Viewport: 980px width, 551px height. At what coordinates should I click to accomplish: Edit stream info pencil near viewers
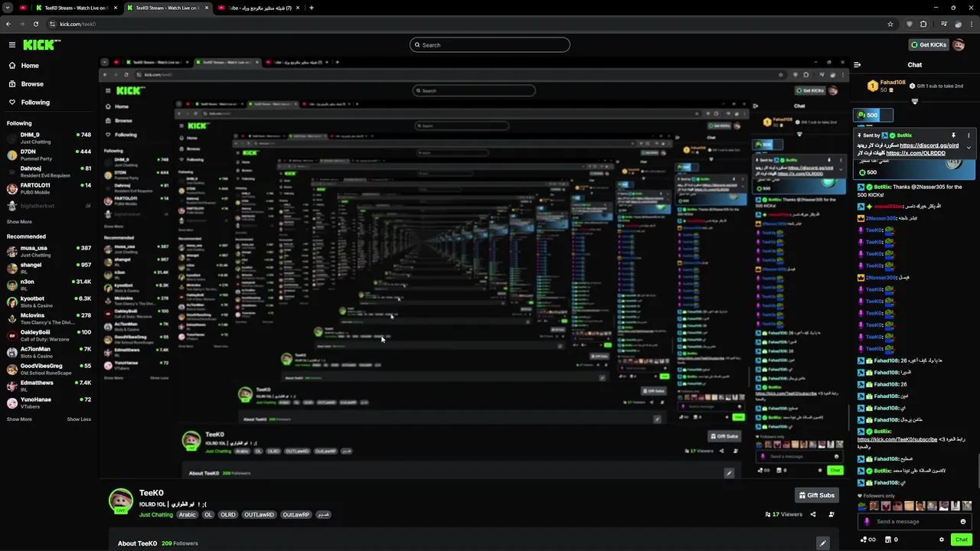831,514
